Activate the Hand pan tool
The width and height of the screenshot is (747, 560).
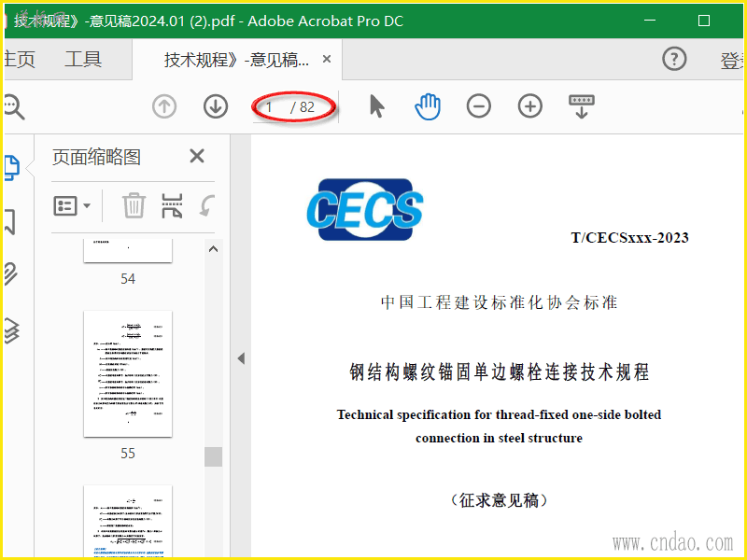tap(428, 106)
